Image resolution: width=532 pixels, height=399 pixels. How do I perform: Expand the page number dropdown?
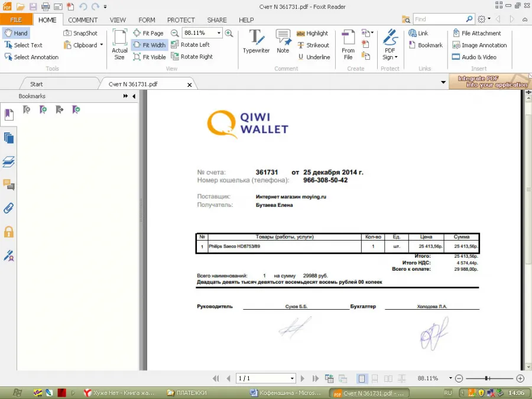[x=292, y=378]
